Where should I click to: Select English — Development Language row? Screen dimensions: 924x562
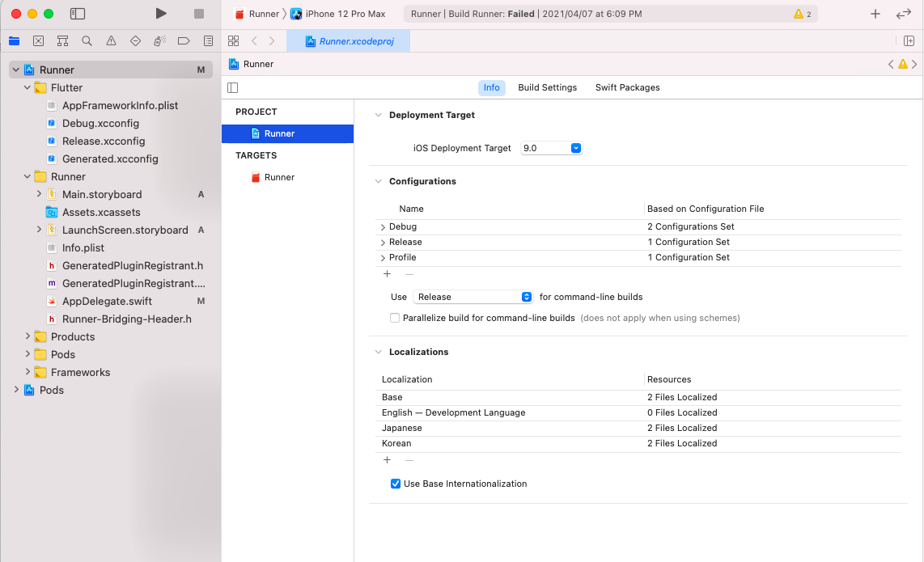(x=638, y=413)
